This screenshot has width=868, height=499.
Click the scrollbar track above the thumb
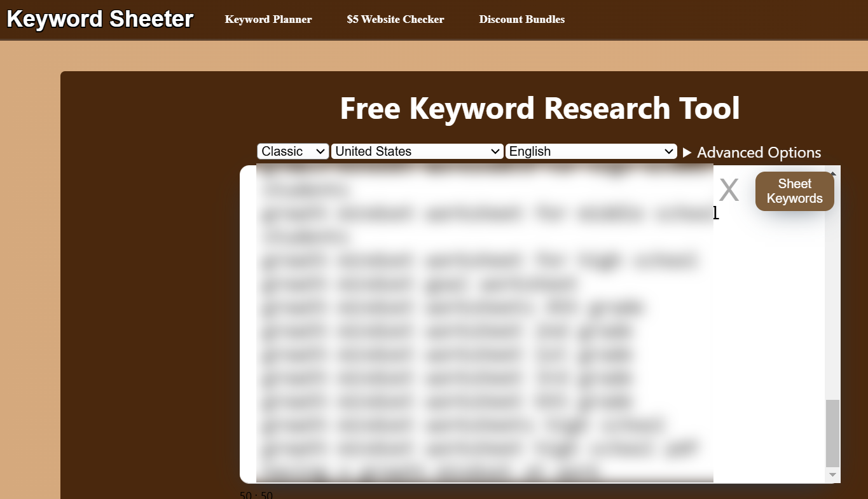832,286
